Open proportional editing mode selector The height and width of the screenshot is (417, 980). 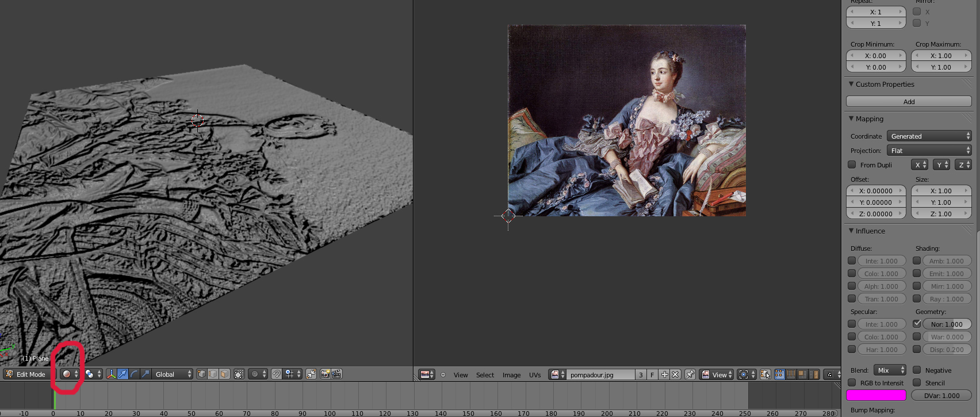click(x=258, y=374)
